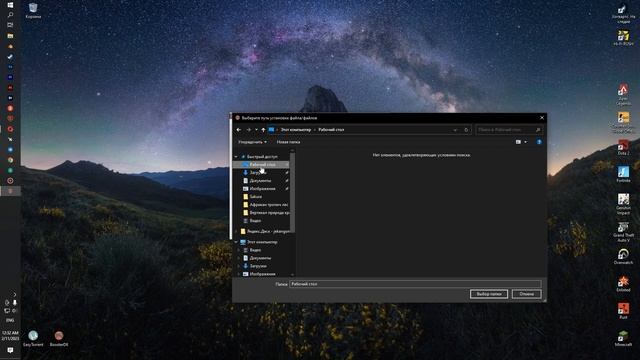
Task: Open the taskbar clock and date
Action: (10, 336)
